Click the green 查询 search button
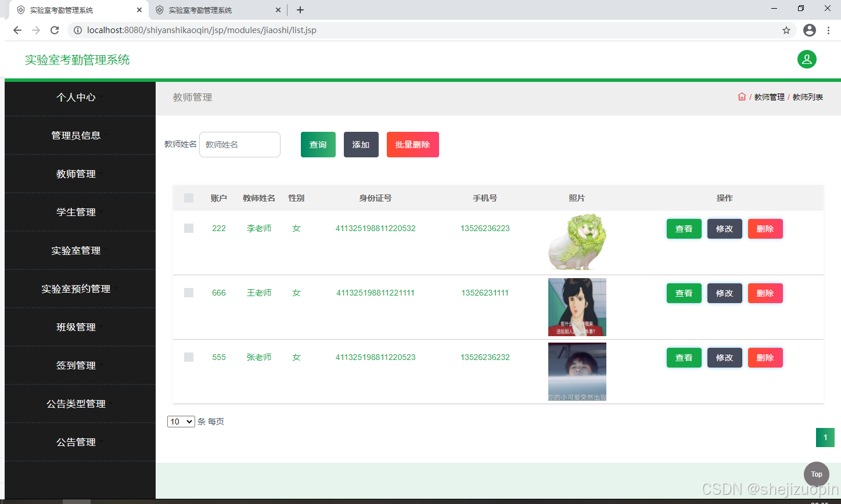Screen dimensions: 841x504 [318, 144]
